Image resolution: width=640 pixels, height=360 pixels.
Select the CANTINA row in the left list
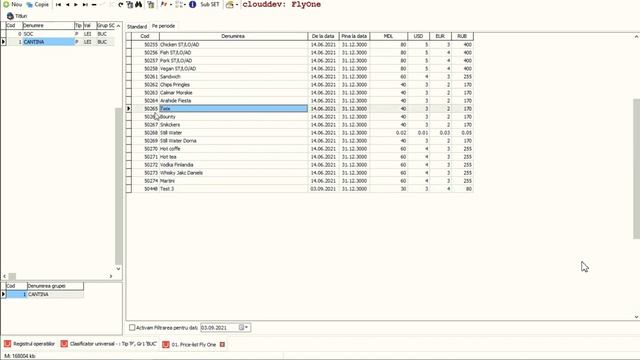click(x=60, y=42)
